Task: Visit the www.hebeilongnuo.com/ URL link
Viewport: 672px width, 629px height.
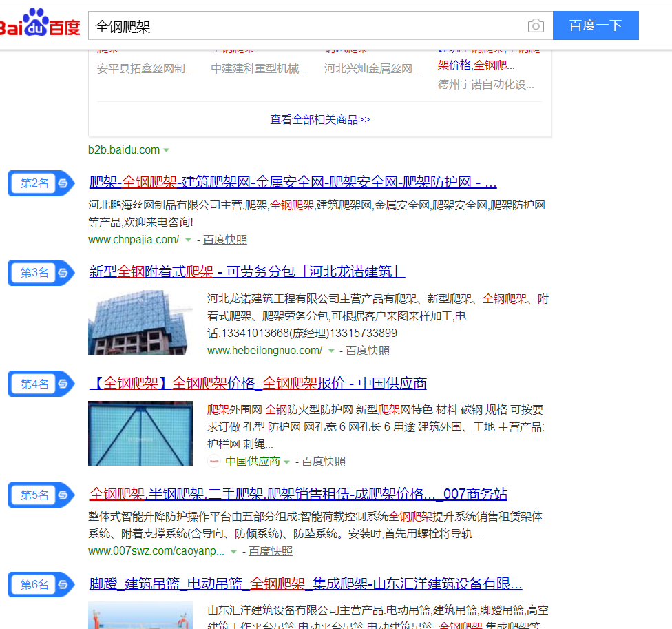Action: (x=265, y=351)
